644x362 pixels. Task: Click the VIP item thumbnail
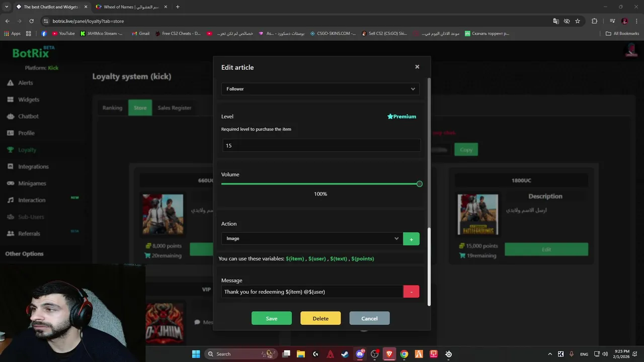click(165, 322)
